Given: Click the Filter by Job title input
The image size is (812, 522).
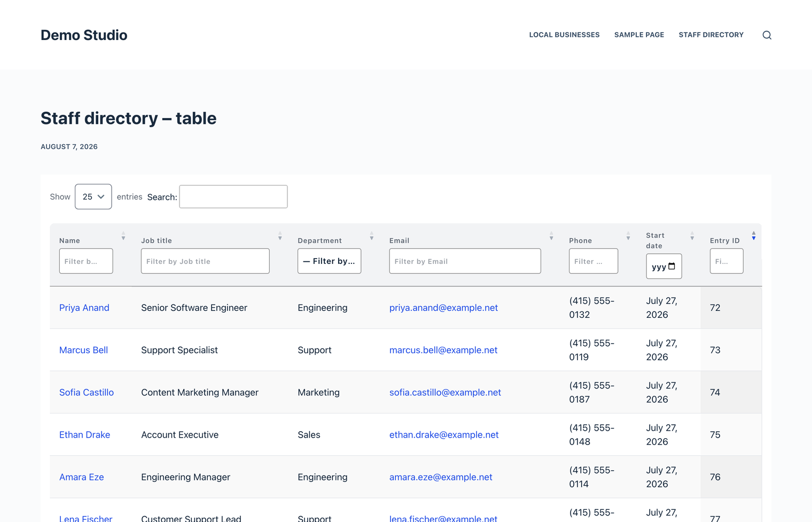Looking at the screenshot, I should [205, 261].
